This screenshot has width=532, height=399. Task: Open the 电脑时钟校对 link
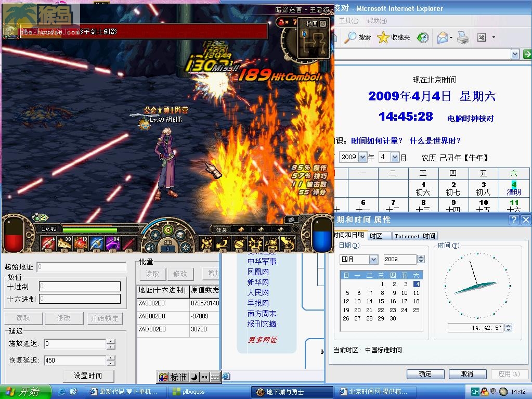[470, 119]
